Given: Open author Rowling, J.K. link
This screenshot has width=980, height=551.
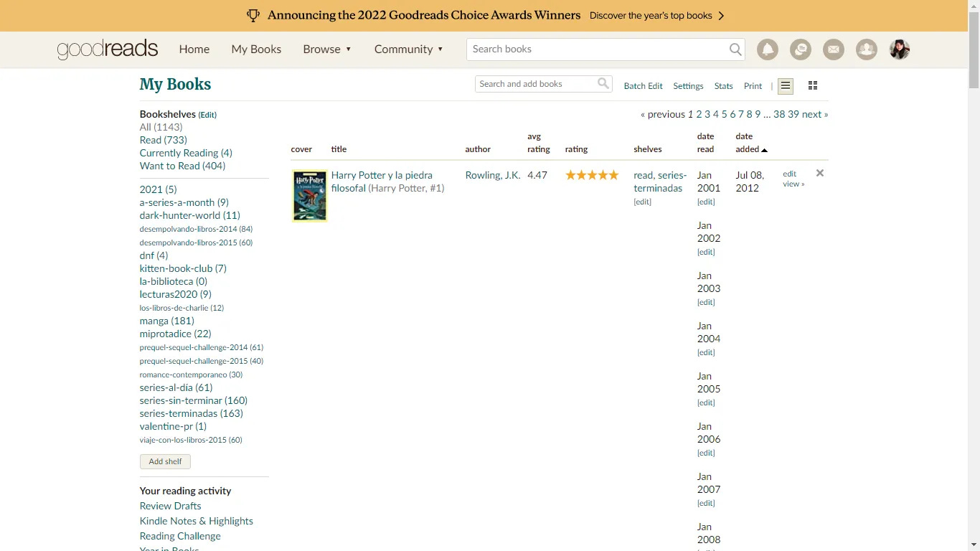Looking at the screenshot, I should 493,175.
